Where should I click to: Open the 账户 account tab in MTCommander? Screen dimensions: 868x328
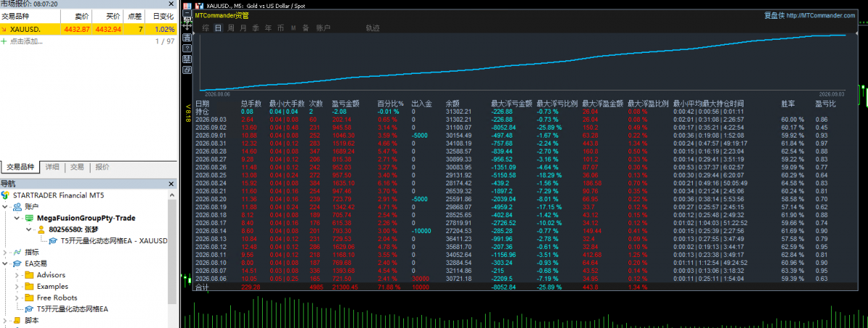pos(324,27)
